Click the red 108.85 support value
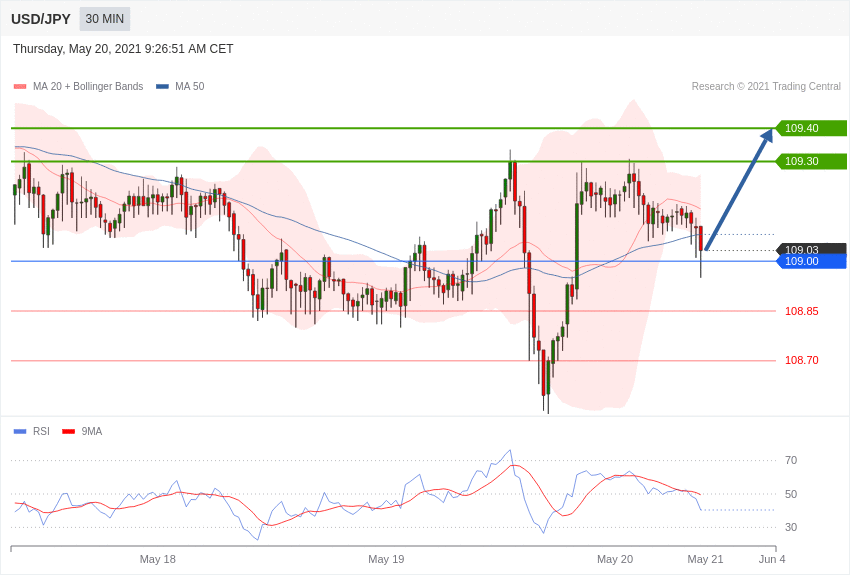Image resolution: width=850 pixels, height=576 pixels. tap(802, 311)
